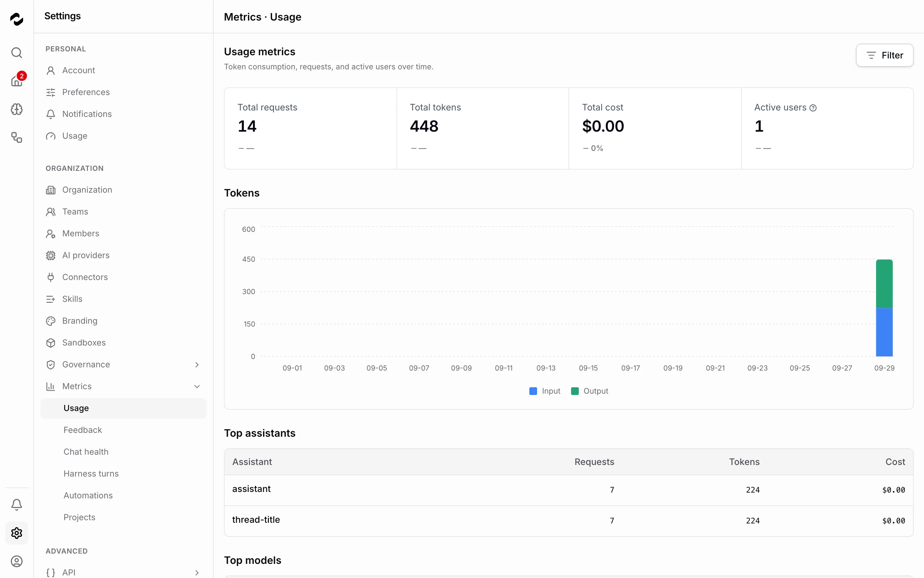924x578 pixels.
Task: Click the 'assistant' row name
Action: [251, 489]
